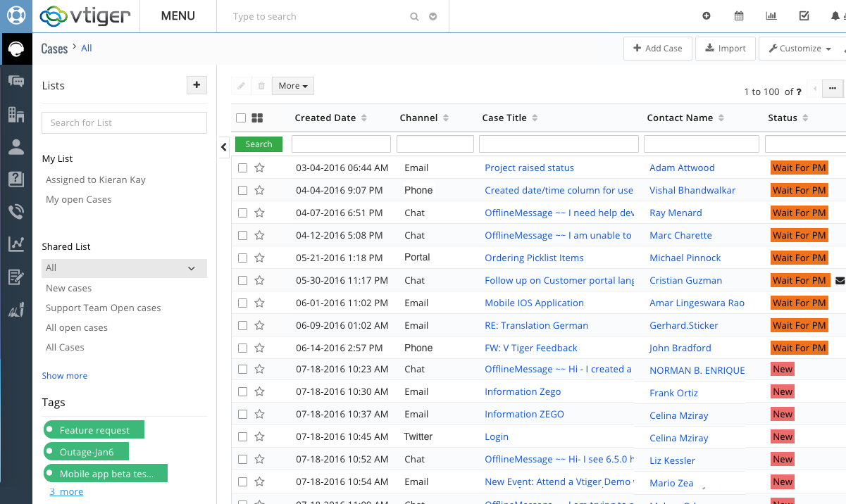Open the phone calls icon in sidebar
Screen dimensions: 846x504
click(x=16, y=212)
